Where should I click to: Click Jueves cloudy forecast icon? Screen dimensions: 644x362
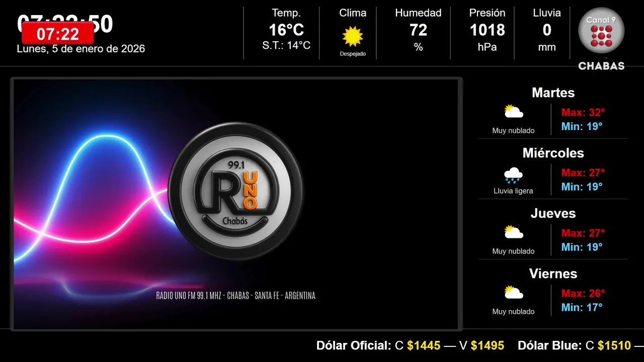[514, 232]
